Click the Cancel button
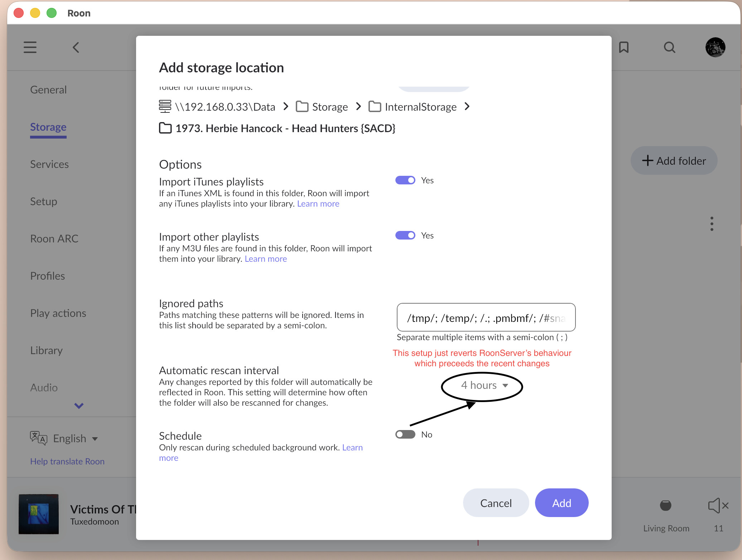 [496, 503]
